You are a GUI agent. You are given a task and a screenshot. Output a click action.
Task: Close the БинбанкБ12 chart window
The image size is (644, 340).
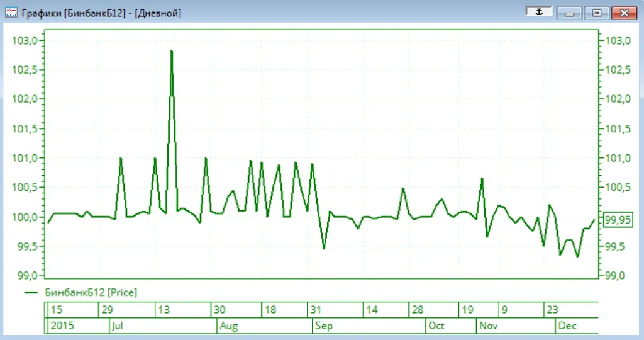[624, 13]
